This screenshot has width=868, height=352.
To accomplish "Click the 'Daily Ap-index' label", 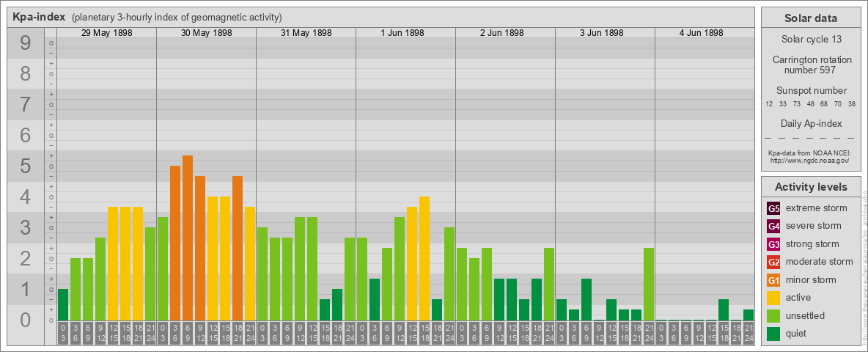I will [811, 123].
